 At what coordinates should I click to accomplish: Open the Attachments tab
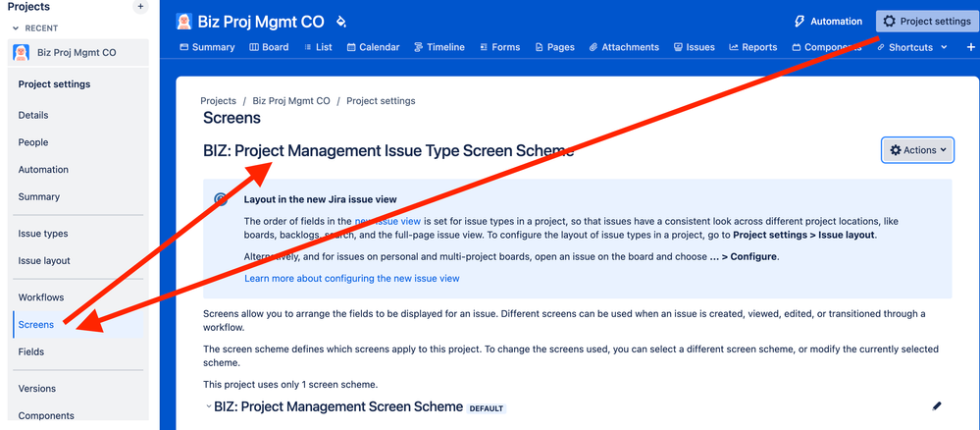624,47
